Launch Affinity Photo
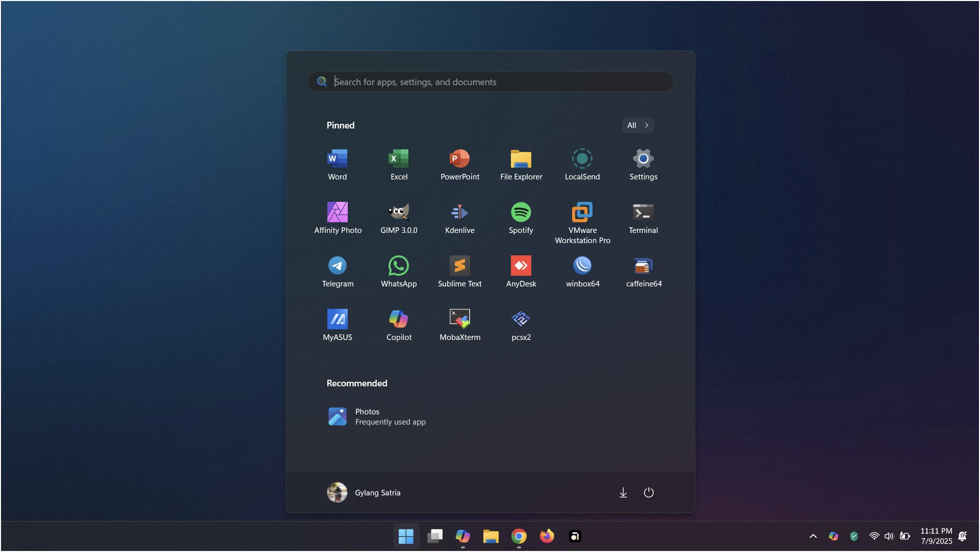 tap(338, 219)
